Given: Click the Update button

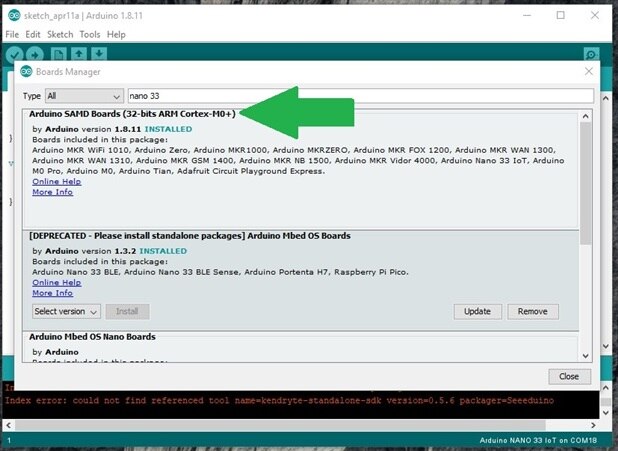Looking at the screenshot, I should 477,311.
